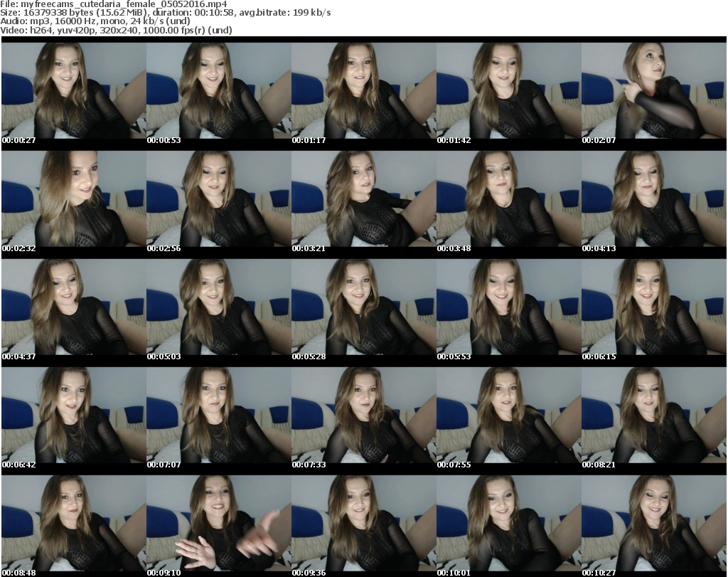Viewport: 728px width, 577px height.
Task: Click the 'Audio: mp3, 16000 Hz' line
Action: pyautogui.click(x=95, y=21)
